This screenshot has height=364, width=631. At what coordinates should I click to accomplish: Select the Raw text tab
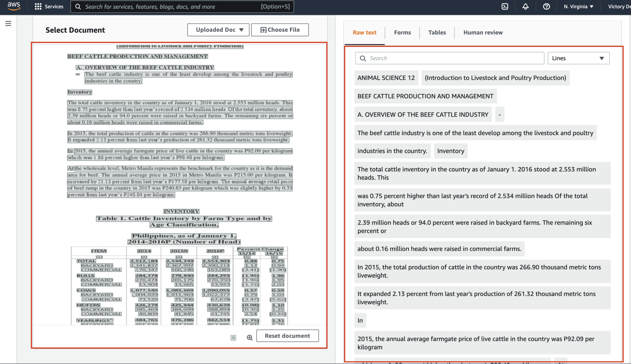click(x=365, y=32)
